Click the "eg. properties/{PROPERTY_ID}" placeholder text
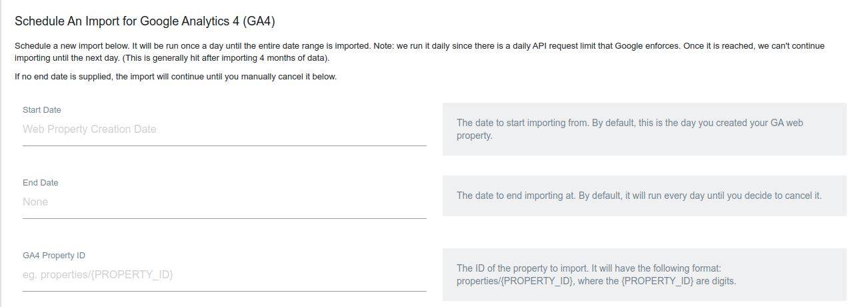This screenshot has width=868, height=307. tap(98, 275)
